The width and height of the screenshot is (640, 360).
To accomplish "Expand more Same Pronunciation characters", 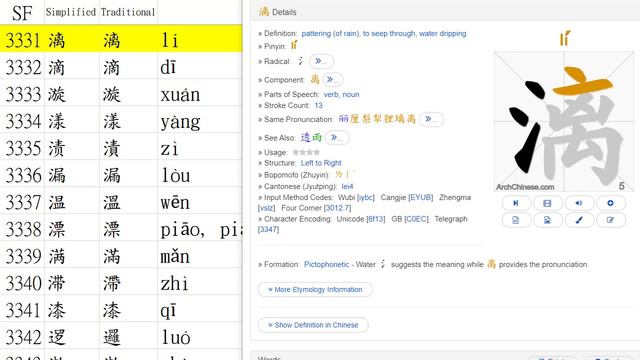I will click(x=431, y=119).
